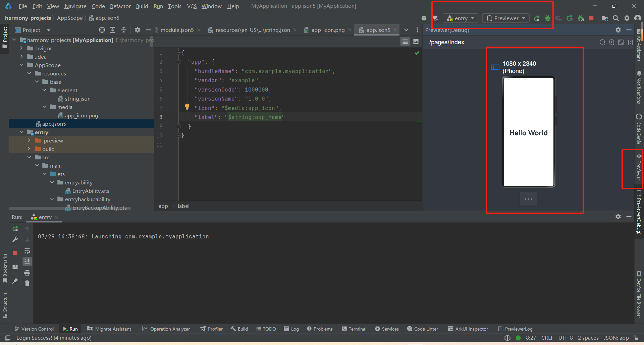Open the ArkUI Inspector tool window
644x345 pixels.
pos(468,329)
